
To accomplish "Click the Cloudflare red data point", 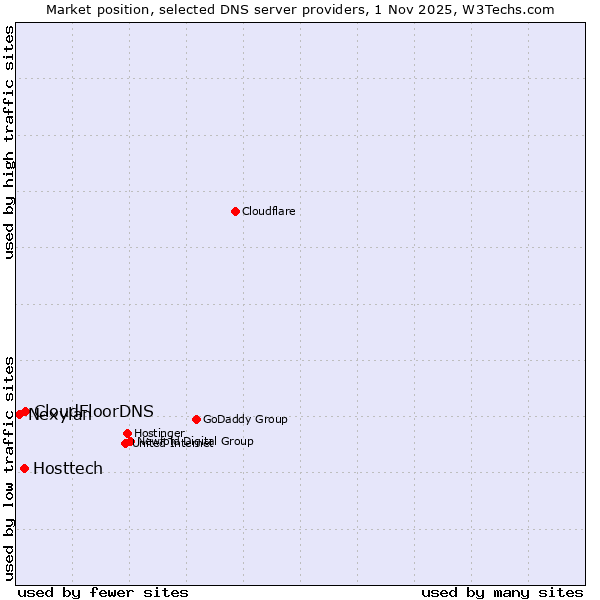I will pos(235,211).
